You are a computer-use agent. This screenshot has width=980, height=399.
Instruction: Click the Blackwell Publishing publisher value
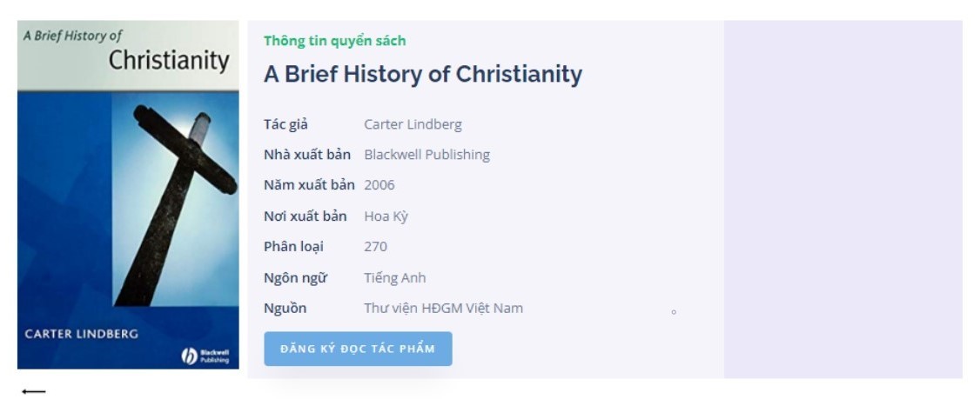[x=426, y=155]
